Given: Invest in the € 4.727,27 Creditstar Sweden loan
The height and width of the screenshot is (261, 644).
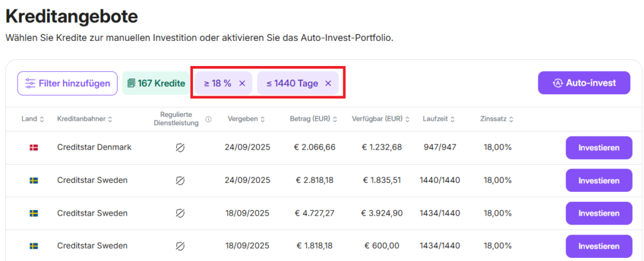Looking at the screenshot, I should [599, 213].
